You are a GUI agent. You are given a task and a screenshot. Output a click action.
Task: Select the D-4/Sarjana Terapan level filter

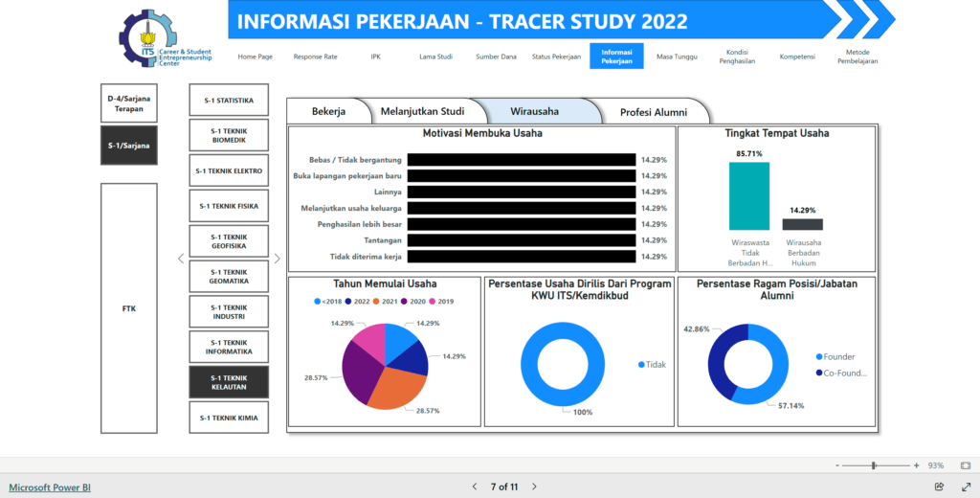[x=128, y=102]
